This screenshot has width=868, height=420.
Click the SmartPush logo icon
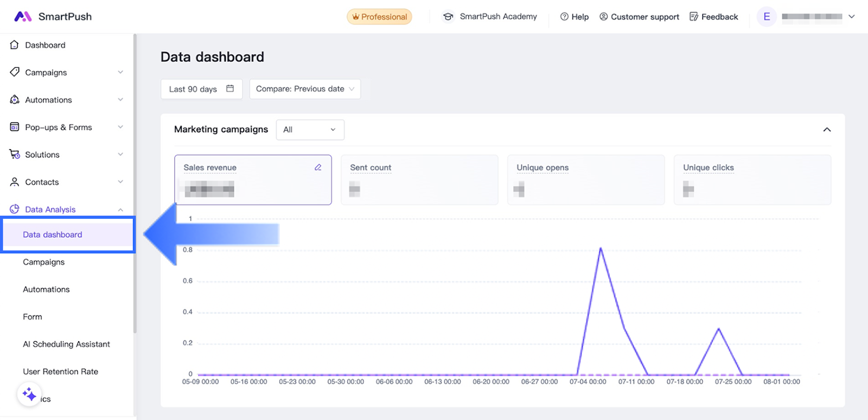click(x=22, y=16)
